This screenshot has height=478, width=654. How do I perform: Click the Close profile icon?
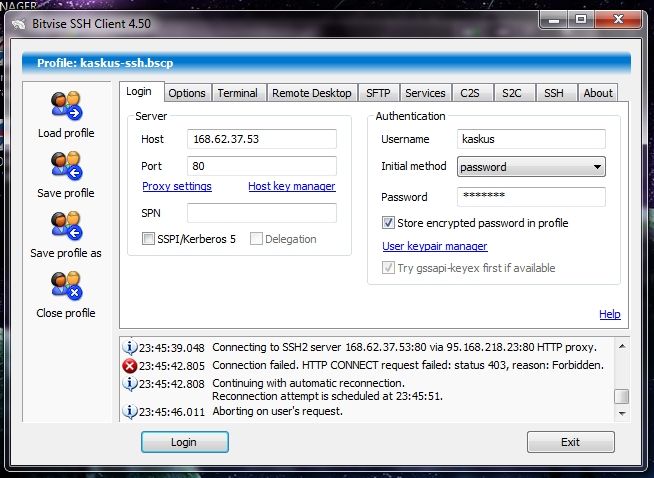pyautogui.click(x=66, y=285)
